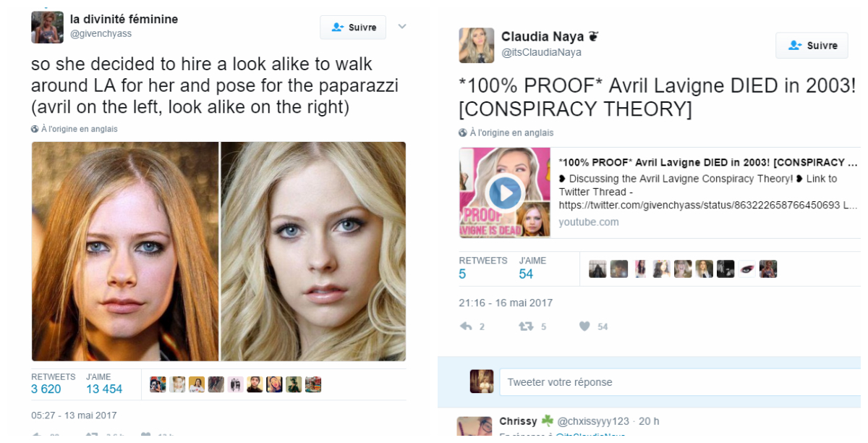868x443 pixels.
Task: Open Chrissy's reply author name
Action: click(x=518, y=421)
